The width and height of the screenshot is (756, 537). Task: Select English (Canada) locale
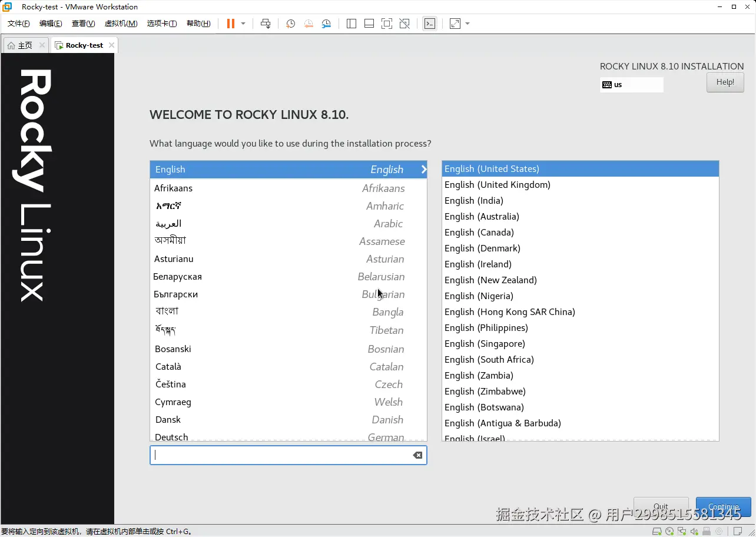pos(581,233)
